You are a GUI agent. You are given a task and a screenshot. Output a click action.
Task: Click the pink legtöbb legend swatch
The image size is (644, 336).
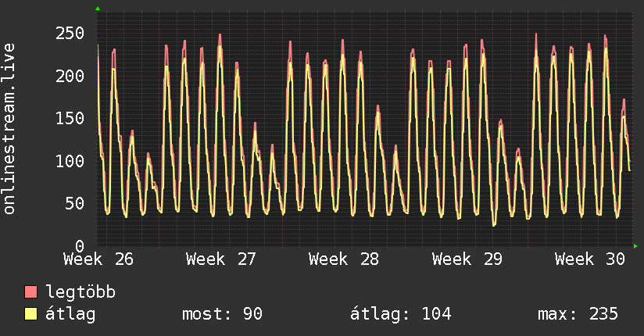pyautogui.click(x=30, y=291)
